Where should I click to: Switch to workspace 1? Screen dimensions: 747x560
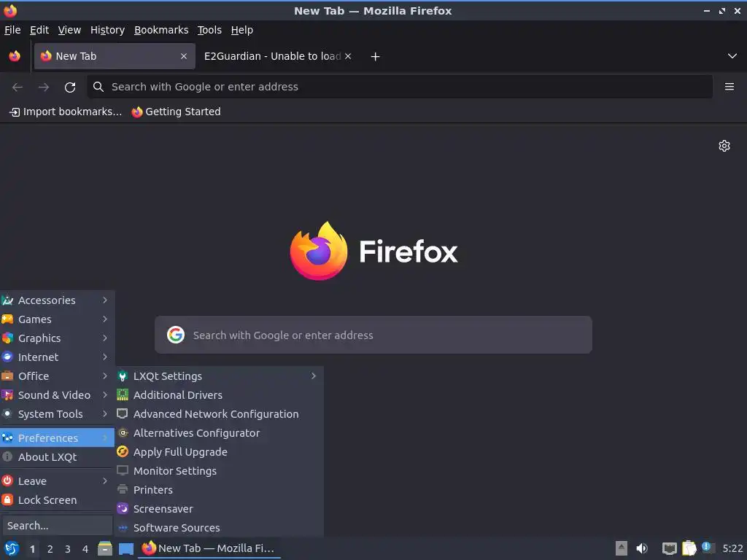coord(32,549)
